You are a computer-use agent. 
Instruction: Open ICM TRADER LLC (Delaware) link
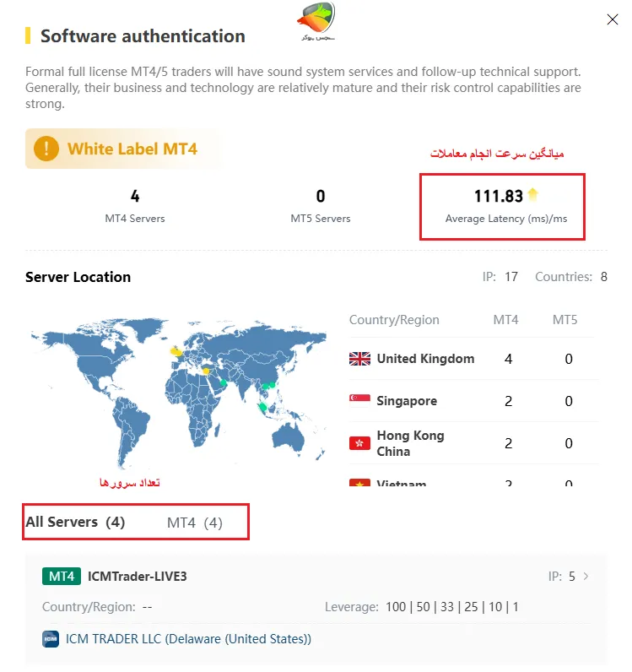click(x=188, y=639)
